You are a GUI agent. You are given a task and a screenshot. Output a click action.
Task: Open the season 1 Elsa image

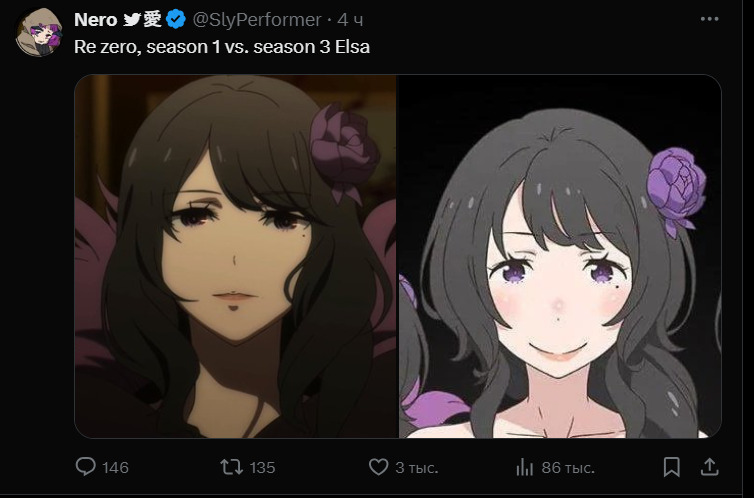236,256
